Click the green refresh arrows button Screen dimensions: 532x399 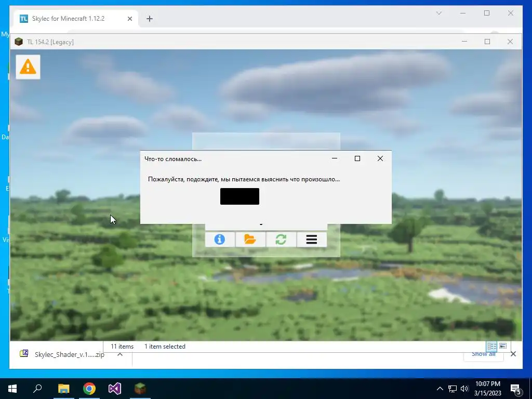[x=281, y=240]
